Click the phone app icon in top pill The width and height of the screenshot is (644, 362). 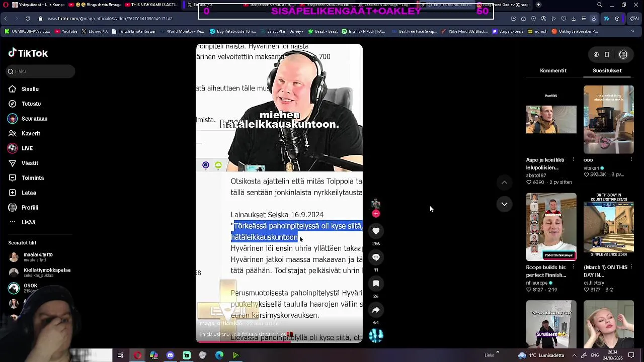click(x=607, y=54)
